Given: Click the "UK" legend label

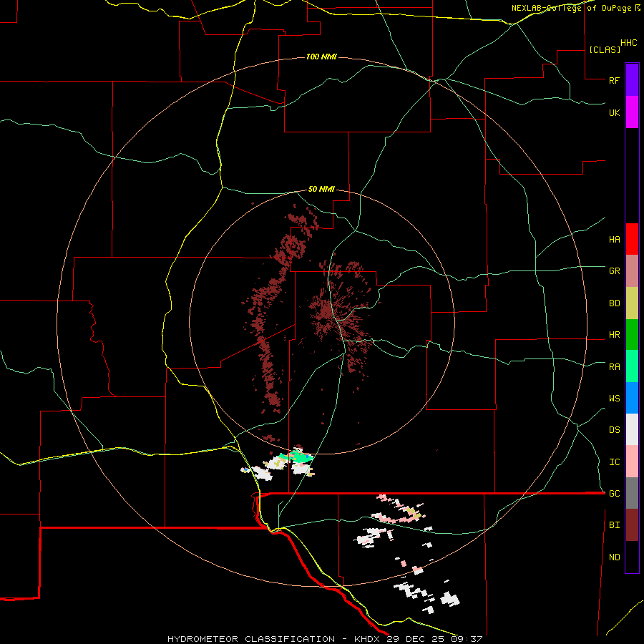Looking at the screenshot, I should click(x=614, y=112).
